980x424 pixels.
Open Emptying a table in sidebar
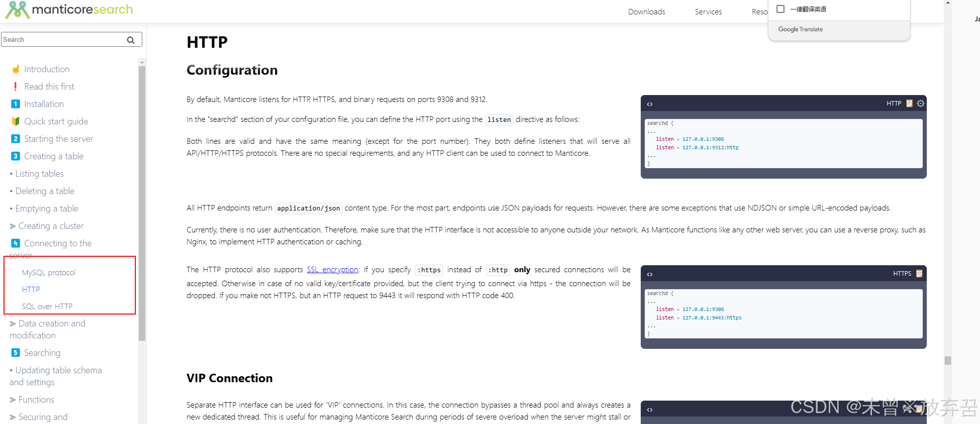coord(47,209)
